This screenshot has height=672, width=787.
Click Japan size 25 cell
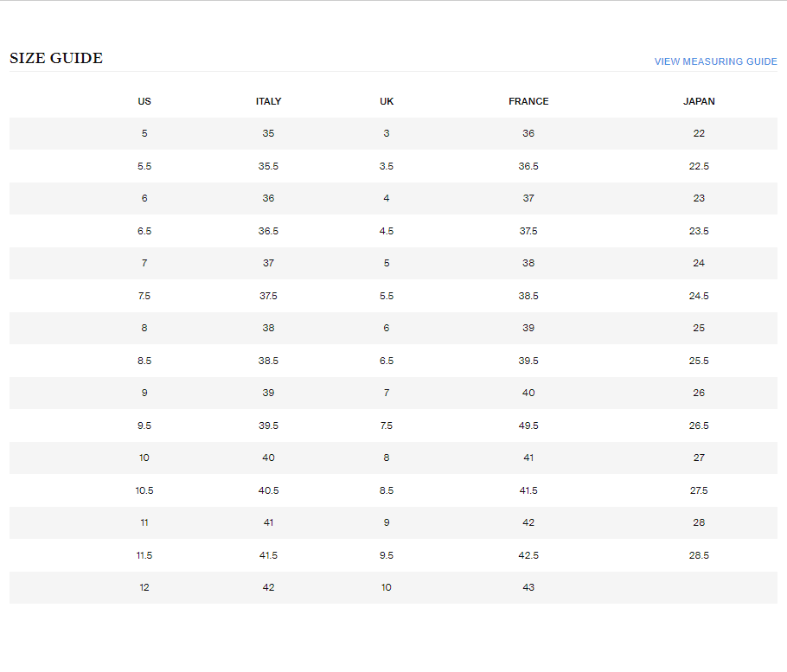pos(699,328)
